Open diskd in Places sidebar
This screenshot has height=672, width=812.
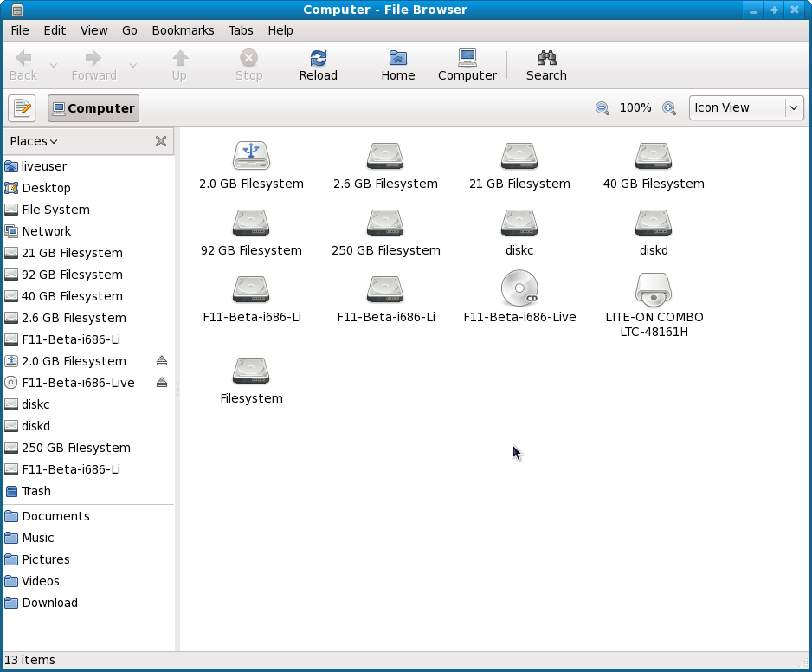tap(88, 426)
